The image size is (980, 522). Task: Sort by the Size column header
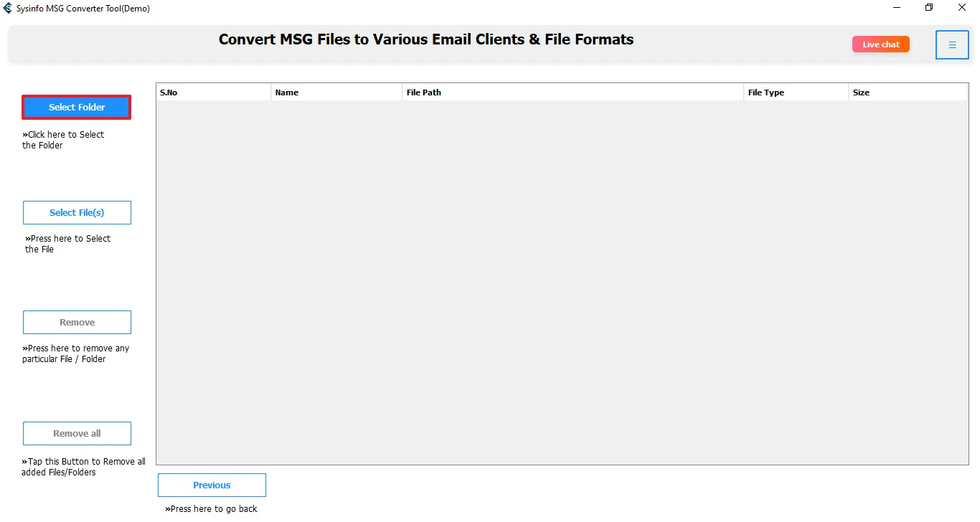[908, 92]
